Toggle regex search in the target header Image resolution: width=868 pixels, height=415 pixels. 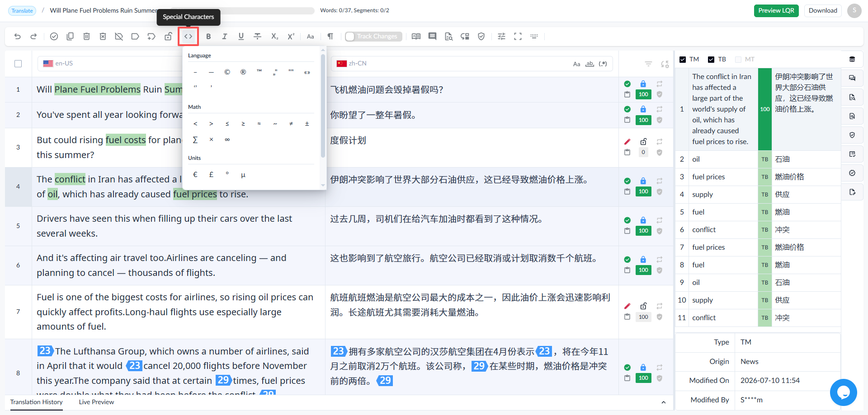pyautogui.click(x=603, y=64)
